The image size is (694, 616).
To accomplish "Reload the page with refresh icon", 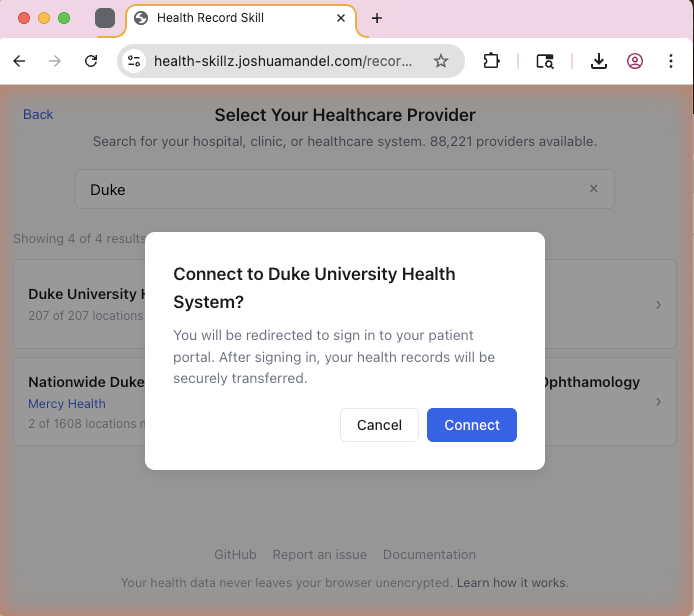I will pyautogui.click(x=91, y=61).
